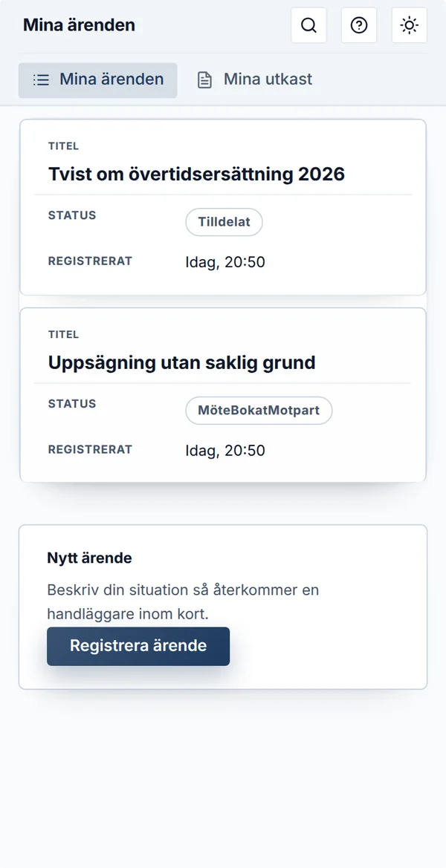This screenshot has height=868, width=446.
Task: Switch to the Mina ärenden tab
Action: 97,80
